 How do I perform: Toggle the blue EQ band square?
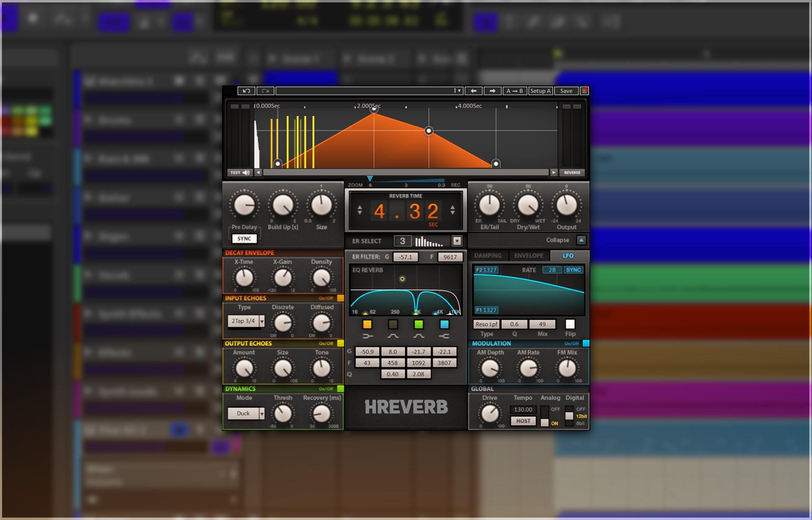(444, 324)
